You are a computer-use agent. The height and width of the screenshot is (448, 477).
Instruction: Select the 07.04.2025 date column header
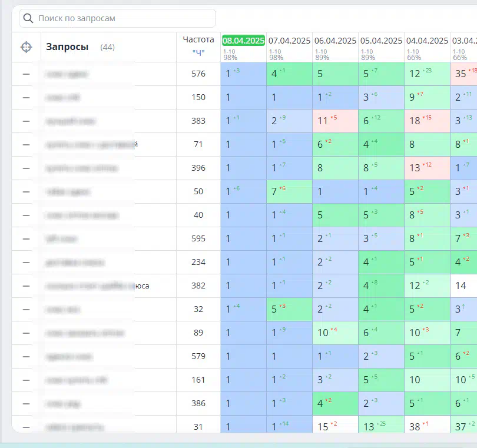tap(289, 41)
